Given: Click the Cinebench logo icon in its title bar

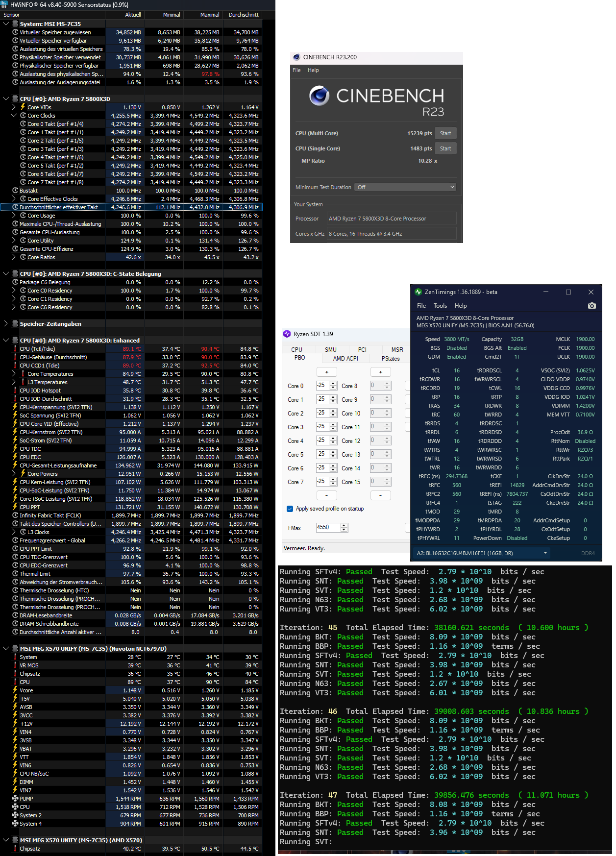Looking at the screenshot, I should (x=296, y=57).
